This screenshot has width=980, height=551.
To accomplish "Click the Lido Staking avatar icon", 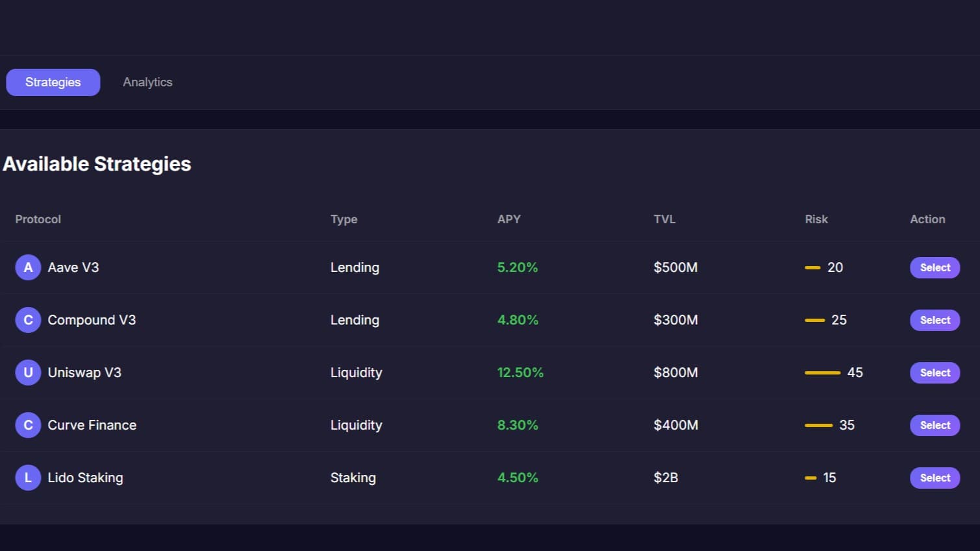I will coord(28,478).
